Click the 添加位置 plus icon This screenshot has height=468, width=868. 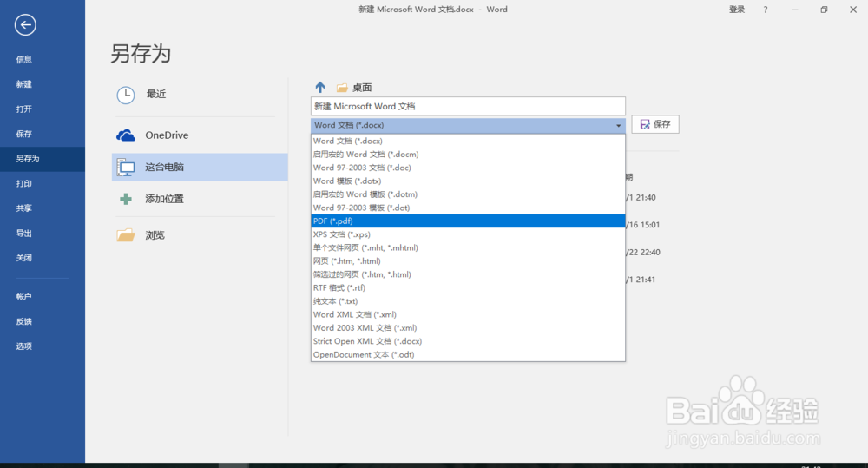coord(126,199)
